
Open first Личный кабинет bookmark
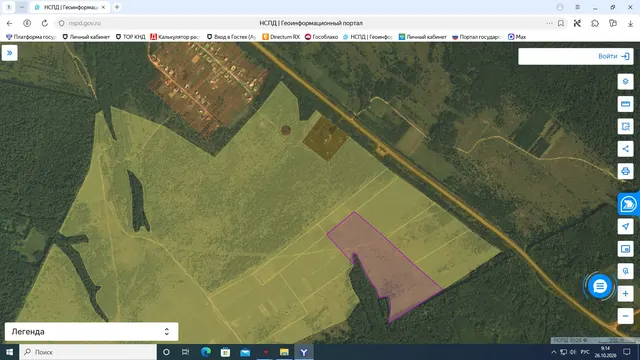tap(86, 37)
